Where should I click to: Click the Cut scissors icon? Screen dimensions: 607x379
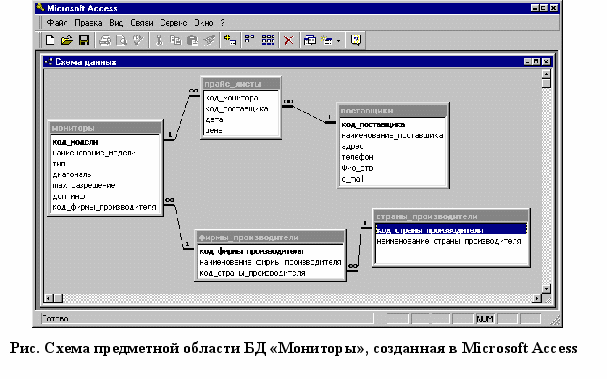tap(159, 40)
